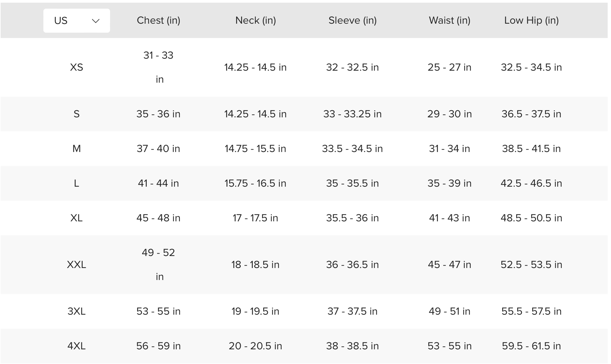Click the XL size row label

pos(76,218)
